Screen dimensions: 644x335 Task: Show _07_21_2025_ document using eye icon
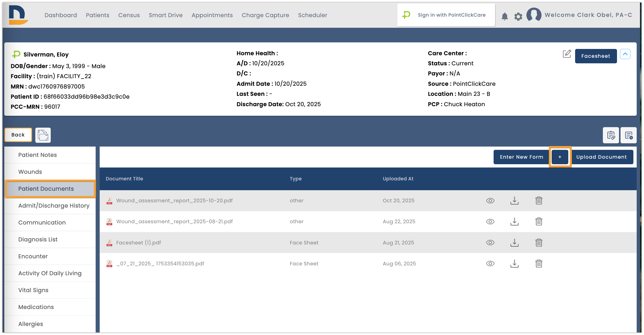click(x=490, y=263)
